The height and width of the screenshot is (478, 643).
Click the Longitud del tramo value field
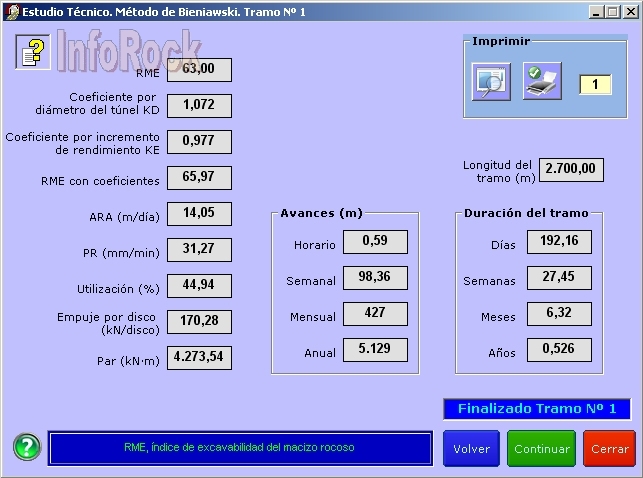[x=571, y=169]
